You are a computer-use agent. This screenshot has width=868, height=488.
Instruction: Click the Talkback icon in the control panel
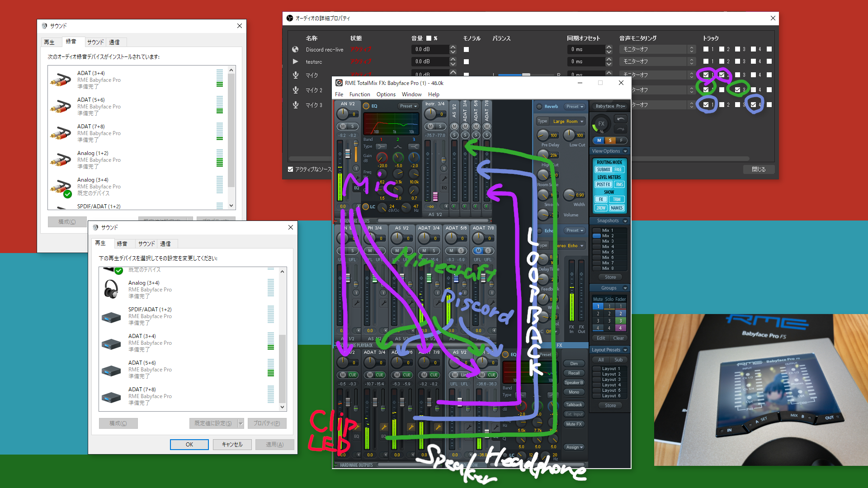[574, 404]
